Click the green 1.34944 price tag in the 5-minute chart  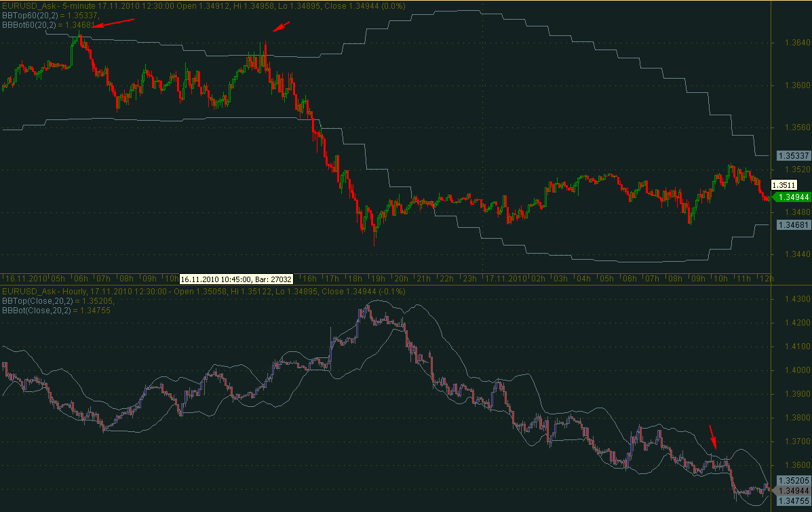(x=792, y=197)
